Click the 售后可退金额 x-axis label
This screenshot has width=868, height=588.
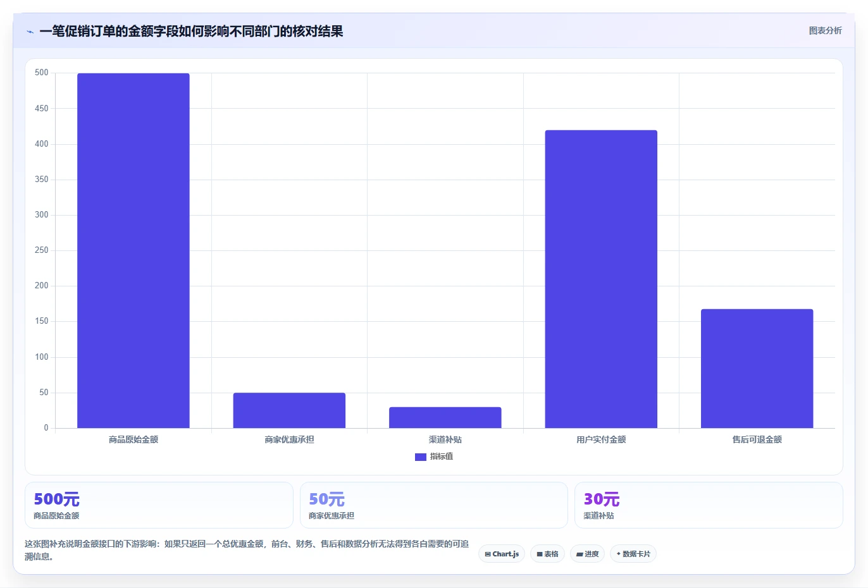(757, 439)
